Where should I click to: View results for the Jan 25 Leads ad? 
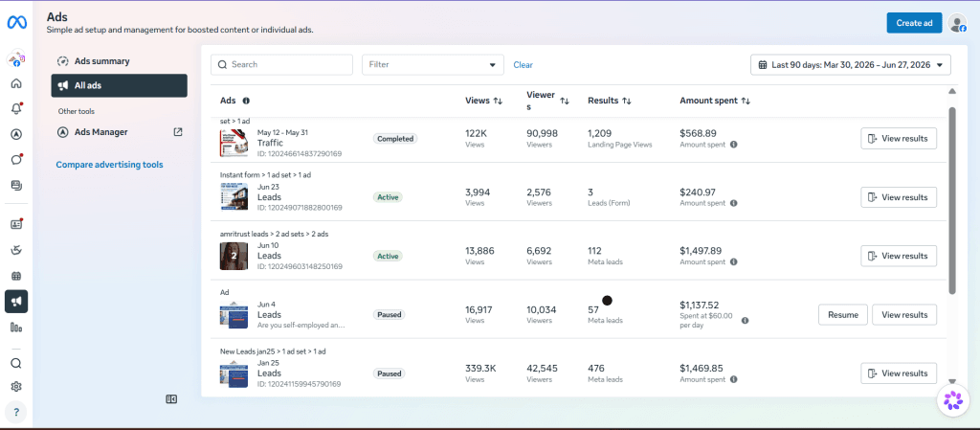pos(898,373)
